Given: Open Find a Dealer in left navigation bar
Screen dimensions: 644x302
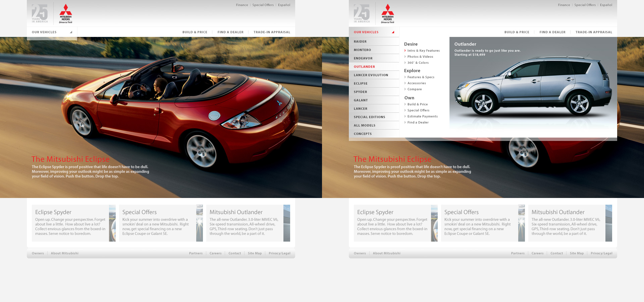Looking at the screenshot, I should tap(230, 32).
